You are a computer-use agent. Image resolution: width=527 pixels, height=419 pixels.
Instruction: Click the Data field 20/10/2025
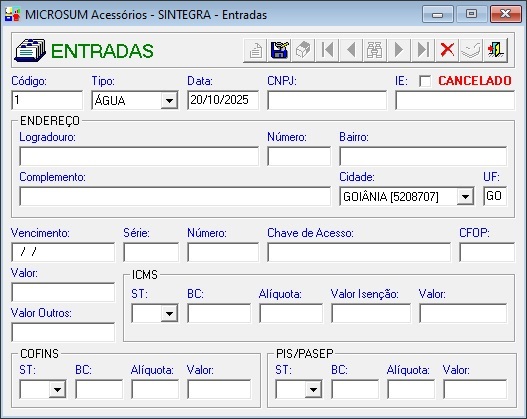tap(223, 100)
